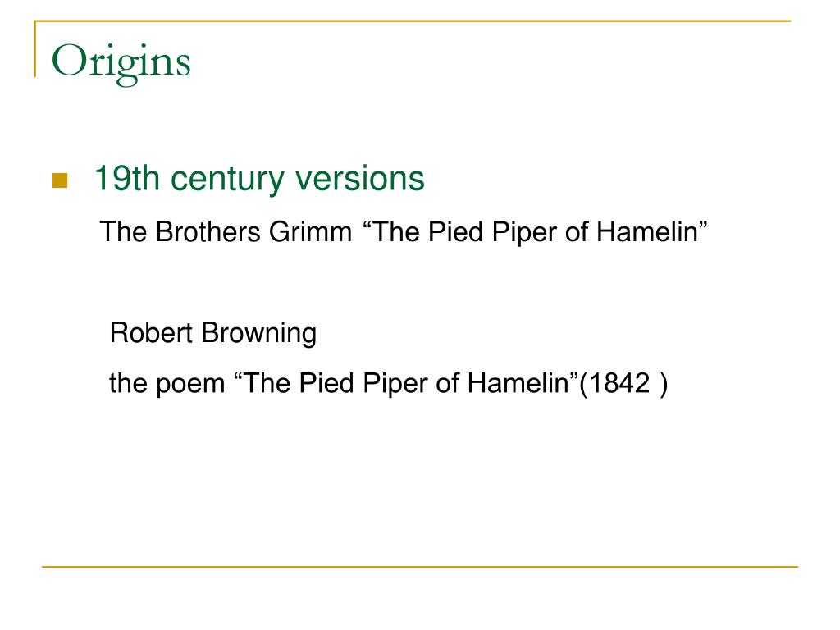Click the words "the poem"
The image size is (840, 630).
[167, 384]
